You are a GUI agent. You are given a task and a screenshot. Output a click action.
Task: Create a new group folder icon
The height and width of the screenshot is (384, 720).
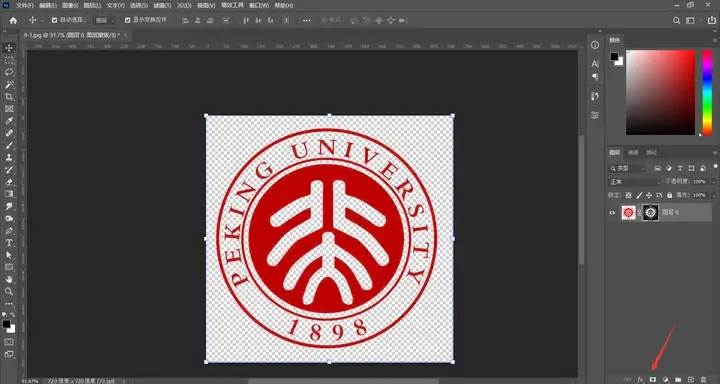tap(678, 379)
